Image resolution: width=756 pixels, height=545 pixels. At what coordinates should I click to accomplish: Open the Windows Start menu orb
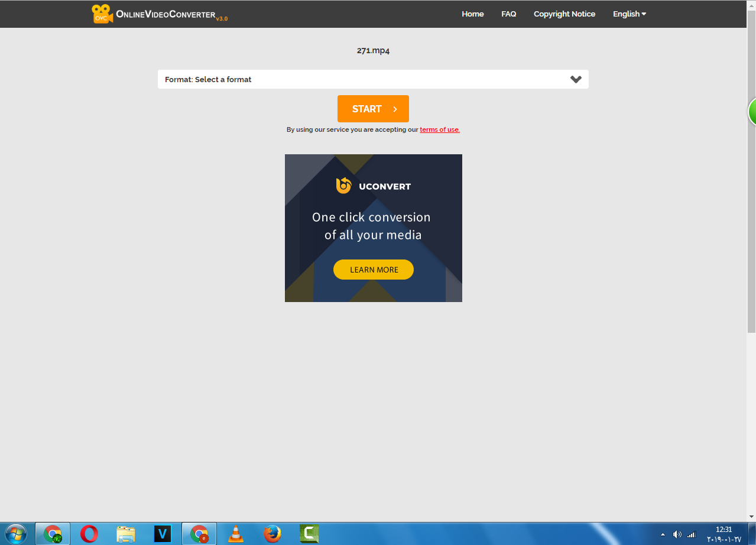pyautogui.click(x=15, y=534)
